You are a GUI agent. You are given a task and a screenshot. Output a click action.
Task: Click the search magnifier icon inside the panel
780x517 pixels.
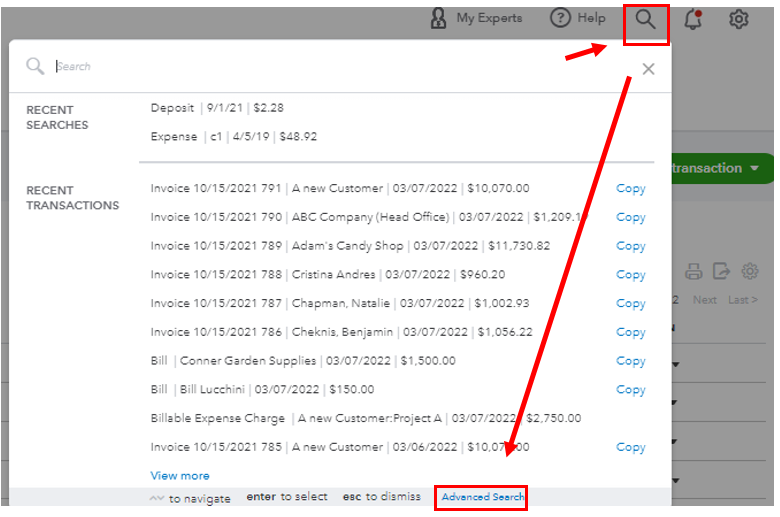pos(35,66)
